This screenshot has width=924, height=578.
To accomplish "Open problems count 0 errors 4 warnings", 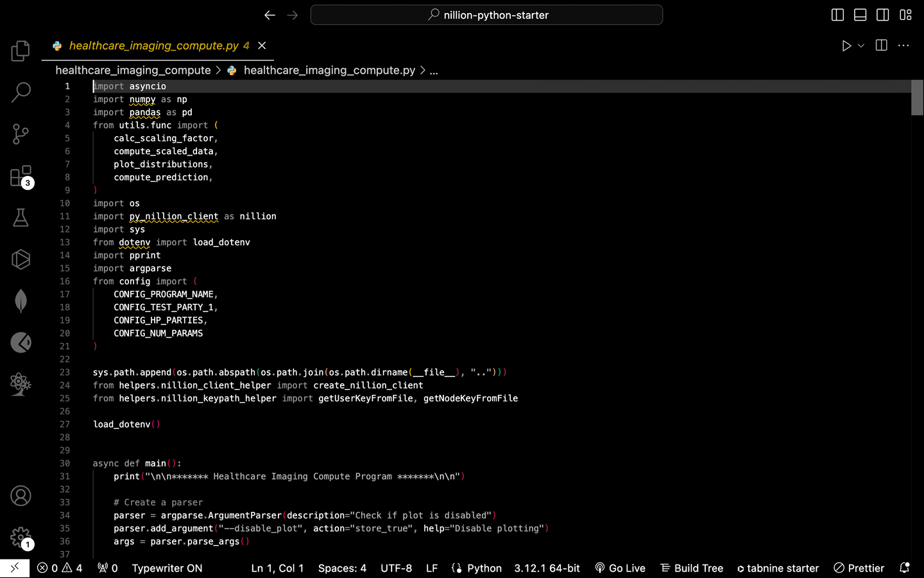I will pos(60,568).
